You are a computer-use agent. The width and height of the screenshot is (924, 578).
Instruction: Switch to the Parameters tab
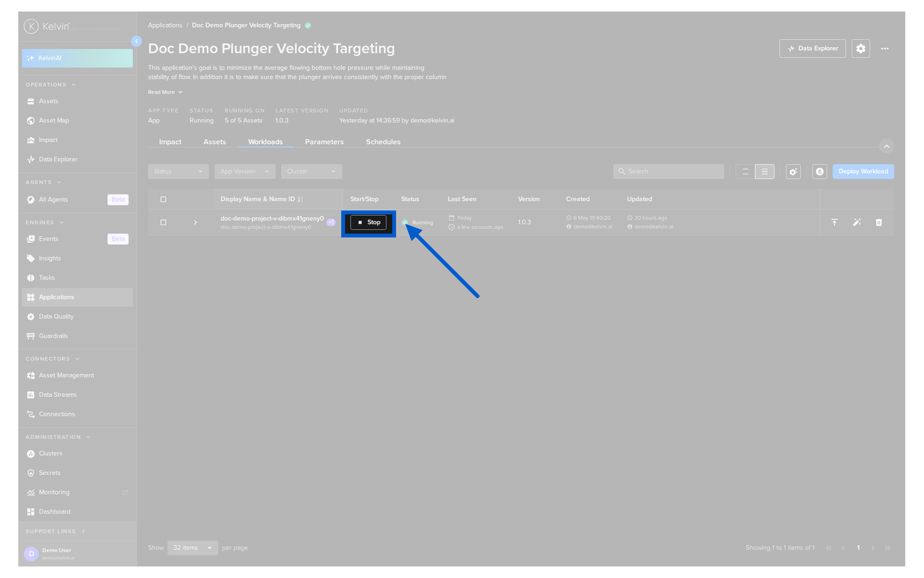[324, 142]
